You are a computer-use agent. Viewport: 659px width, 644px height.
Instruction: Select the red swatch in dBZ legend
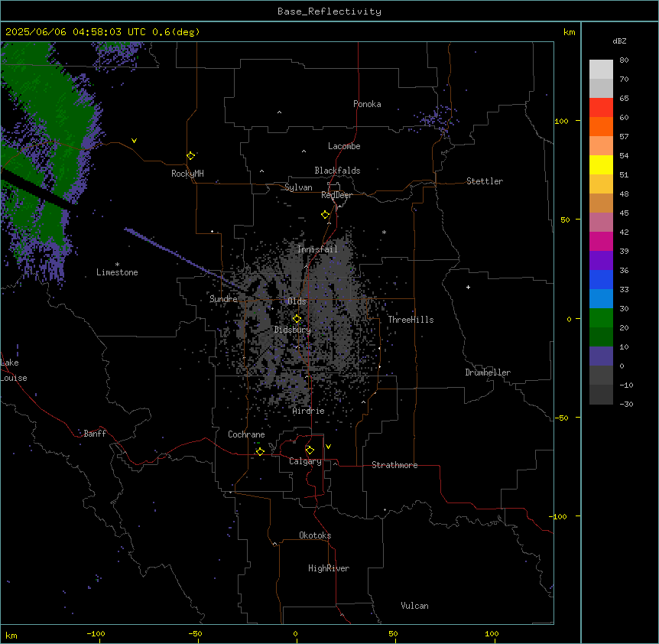tap(601, 107)
